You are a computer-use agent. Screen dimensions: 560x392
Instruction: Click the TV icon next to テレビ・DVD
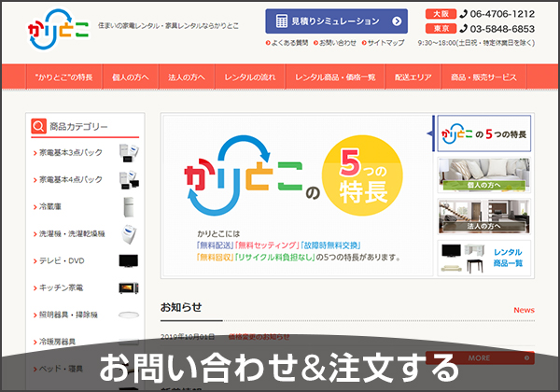click(128, 260)
